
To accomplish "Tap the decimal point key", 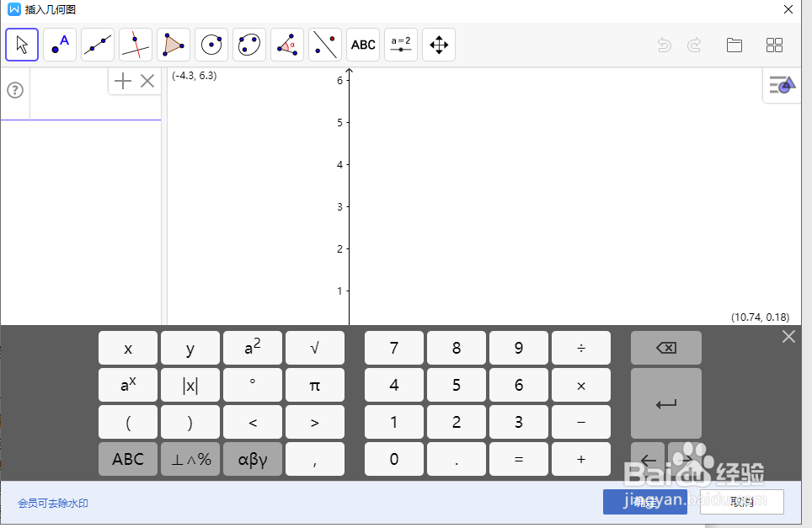I will click(x=457, y=459).
